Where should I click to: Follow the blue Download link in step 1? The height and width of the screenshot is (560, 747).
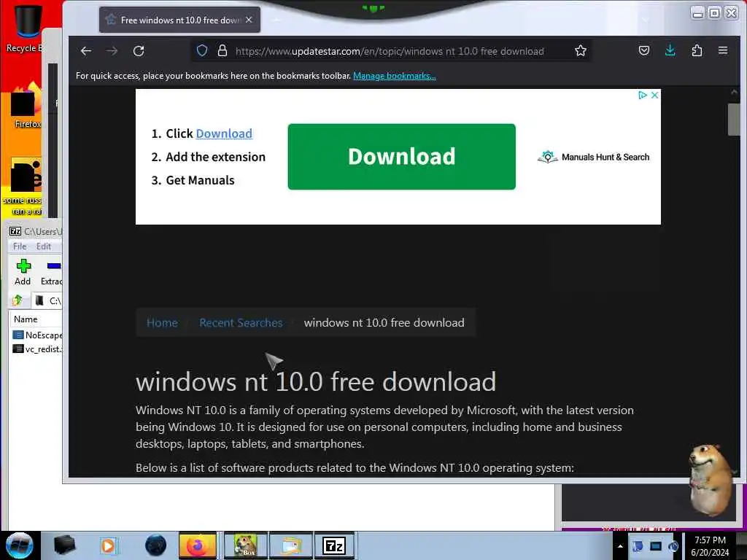[x=224, y=134]
